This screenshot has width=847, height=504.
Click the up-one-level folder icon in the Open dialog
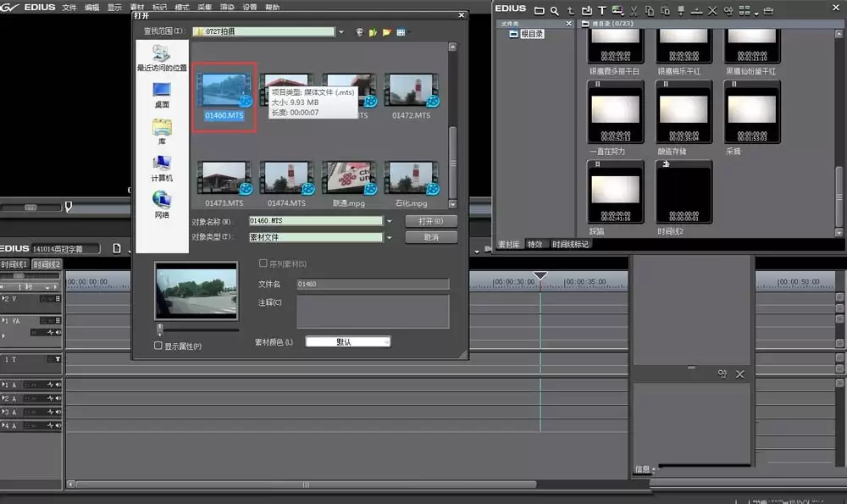click(373, 32)
